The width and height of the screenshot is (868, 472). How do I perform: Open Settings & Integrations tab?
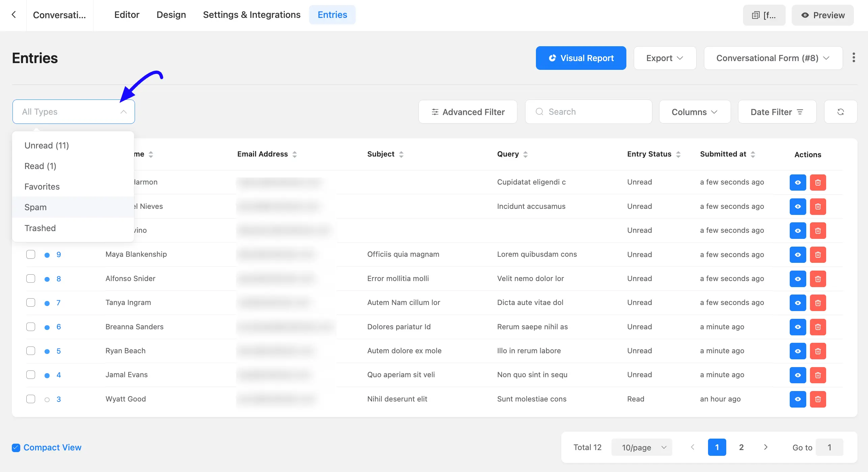(x=251, y=15)
